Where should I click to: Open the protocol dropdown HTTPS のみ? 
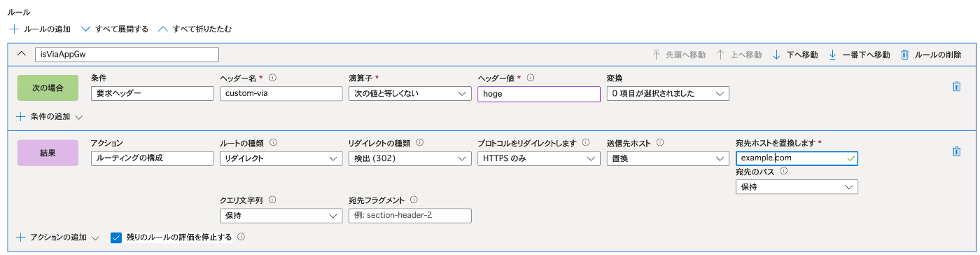(538, 158)
